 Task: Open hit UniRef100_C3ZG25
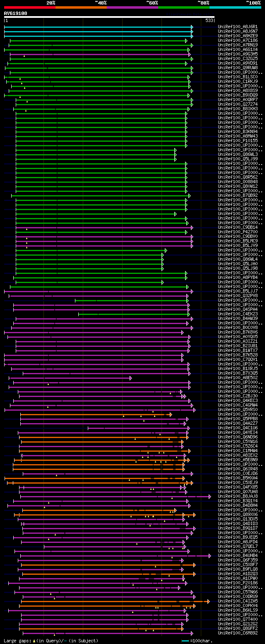click(x=238, y=59)
